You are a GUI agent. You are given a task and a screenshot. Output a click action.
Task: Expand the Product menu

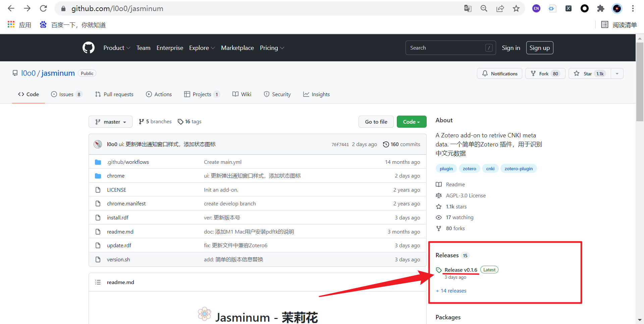click(117, 48)
